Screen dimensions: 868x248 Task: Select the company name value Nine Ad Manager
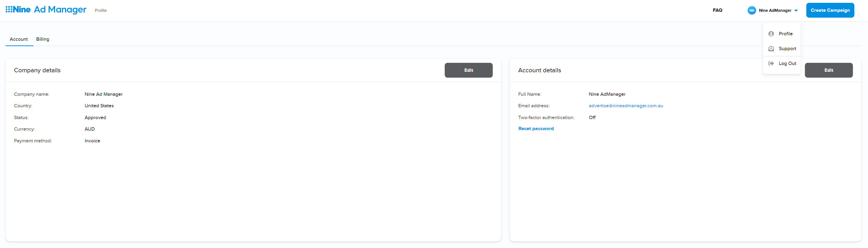tap(103, 94)
